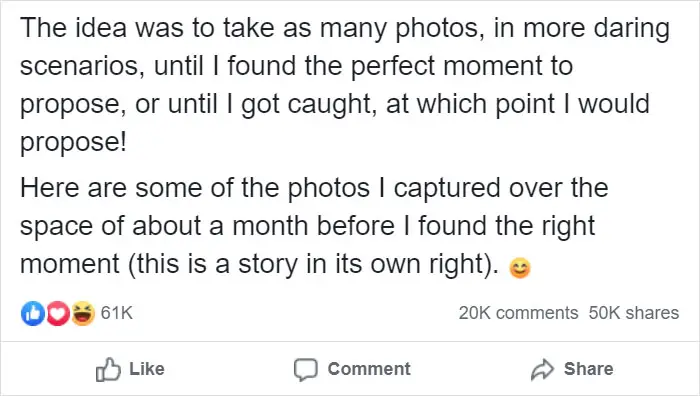Screen dimensions: 700x396
Task: Click the smiling emoji ending the post
Action: point(520,268)
